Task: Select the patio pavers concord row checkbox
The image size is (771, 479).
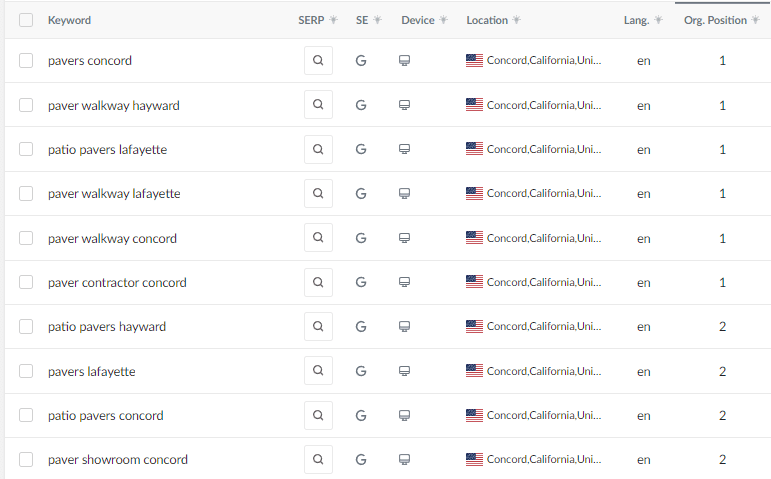Action: [26, 416]
